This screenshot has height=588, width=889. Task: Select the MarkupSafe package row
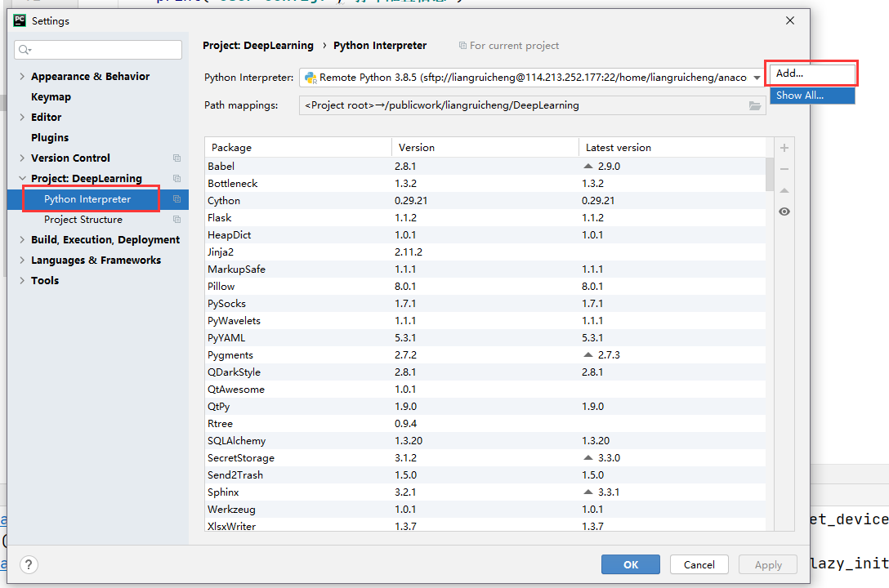click(485, 269)
